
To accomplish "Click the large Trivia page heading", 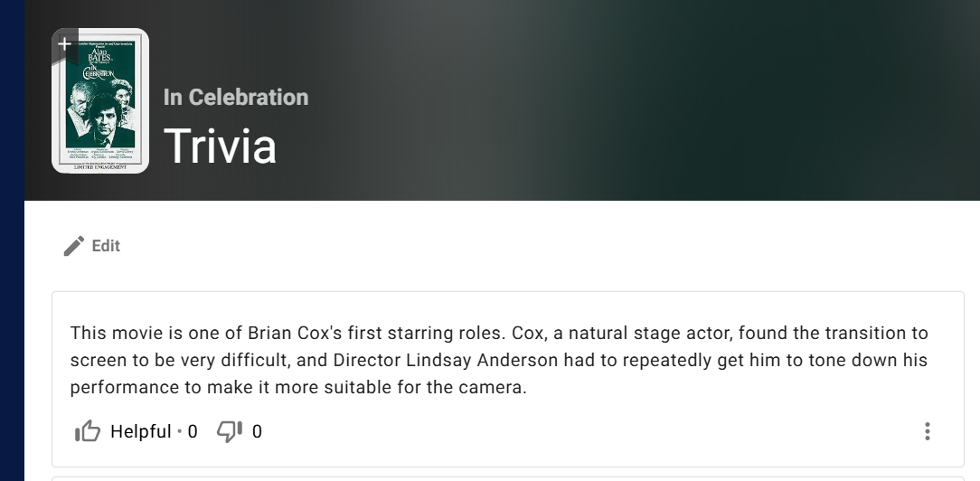I will pos(220,146).
